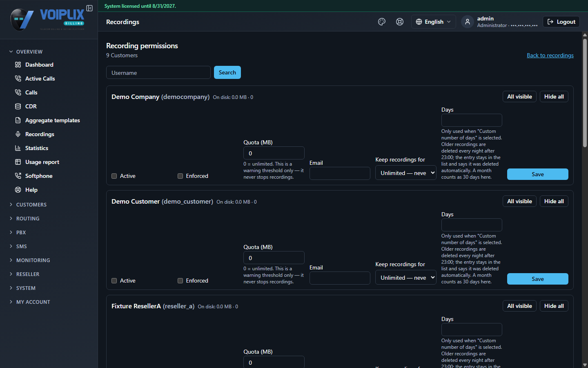Viewport: 588px width, 368px height.
Task: Click the Usage report table icon
Action: click(18, 162)
